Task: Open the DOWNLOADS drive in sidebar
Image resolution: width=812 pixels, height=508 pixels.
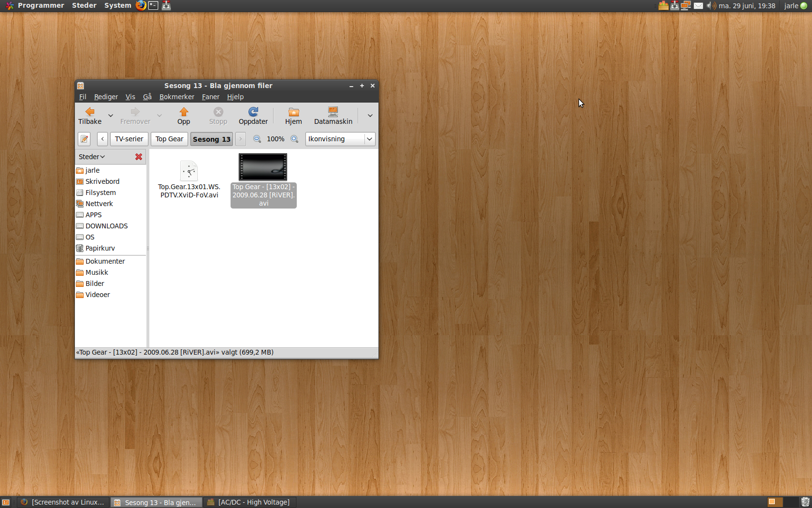Action: (111, 226)
